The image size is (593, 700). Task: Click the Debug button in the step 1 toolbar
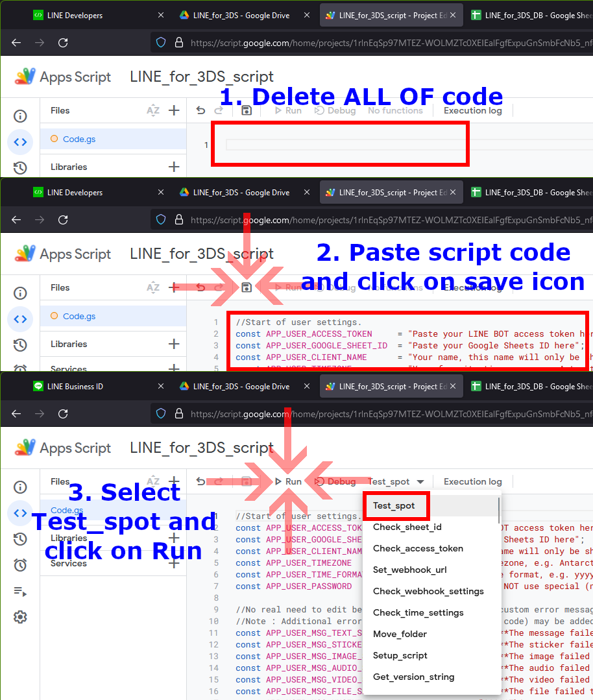tap(335, 111)
